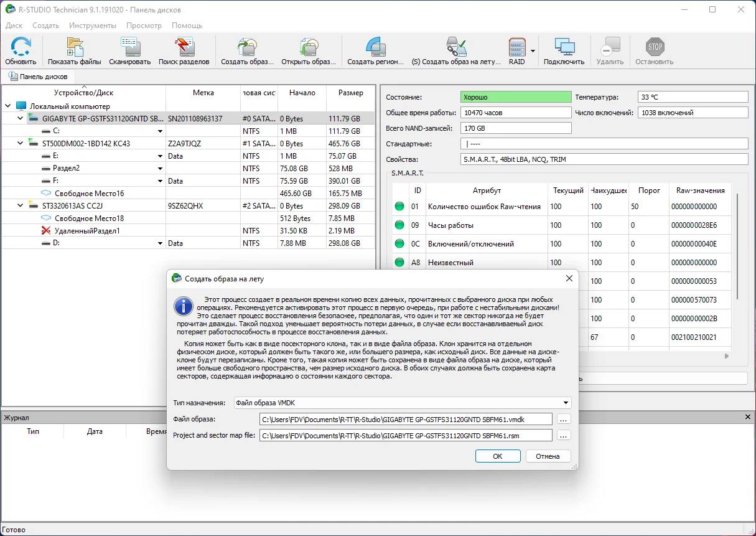Screen dimensions: 756x536
Task: Browse for Файл образа with ellipsis button
Action: 564,420
